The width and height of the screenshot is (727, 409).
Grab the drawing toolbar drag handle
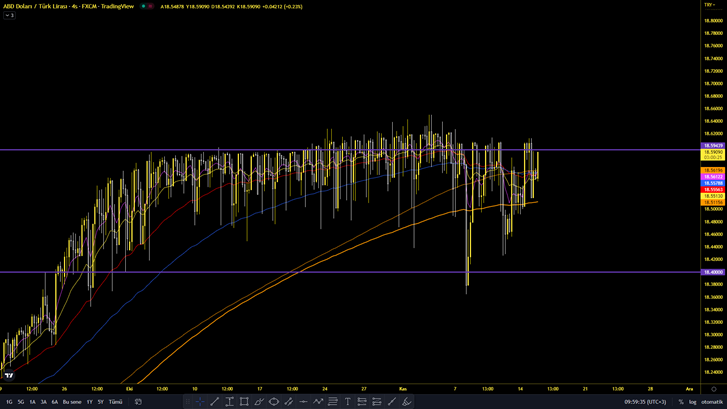pyautogui.click(x=188, y=402)
